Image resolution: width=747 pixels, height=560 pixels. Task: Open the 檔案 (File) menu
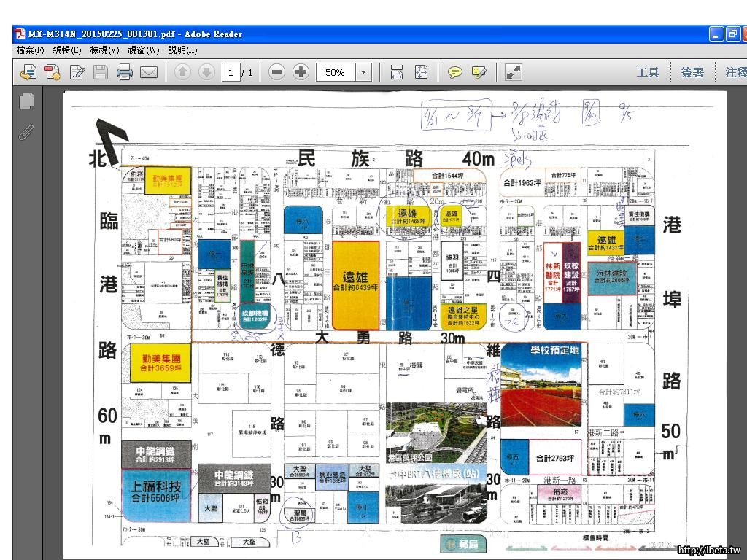click(x=30, y=50)
